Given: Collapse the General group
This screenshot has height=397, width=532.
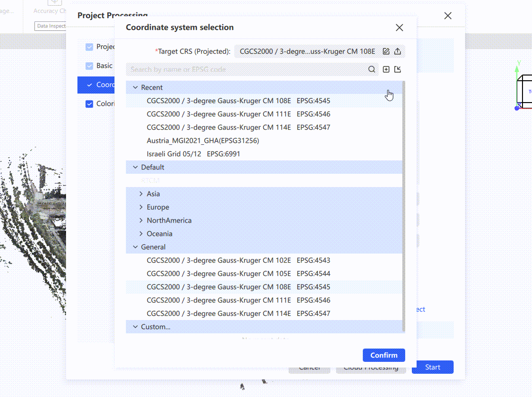Looking at the screenshot, I should pyautogui.click(x=135, y=246).
